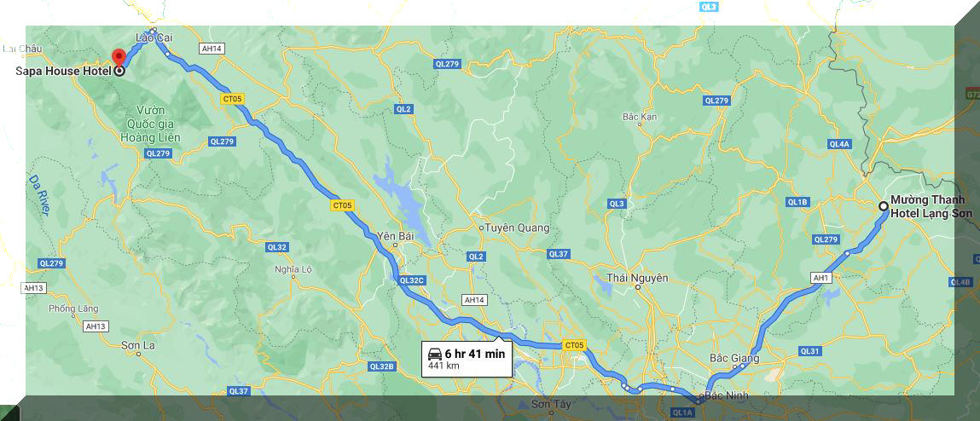The height and width of the screenshot is (421, 980).
Task: Click the car icon in route info box
Action: pyautogui.click(x=435, y=355)
